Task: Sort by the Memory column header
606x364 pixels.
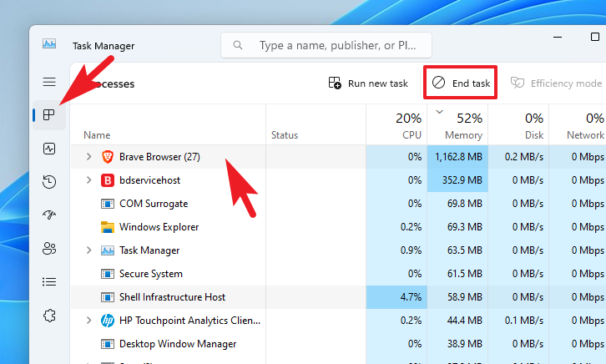Action: point(457,124)
